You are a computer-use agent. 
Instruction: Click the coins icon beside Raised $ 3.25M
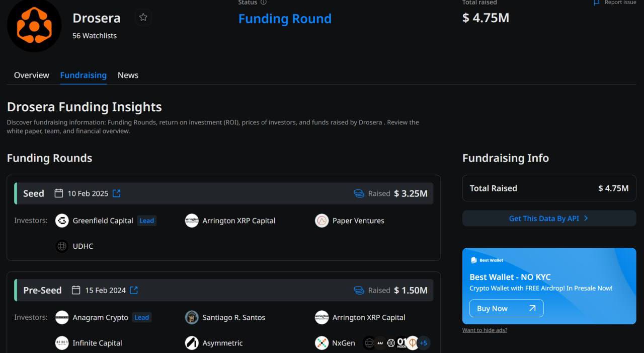(359, 193)
